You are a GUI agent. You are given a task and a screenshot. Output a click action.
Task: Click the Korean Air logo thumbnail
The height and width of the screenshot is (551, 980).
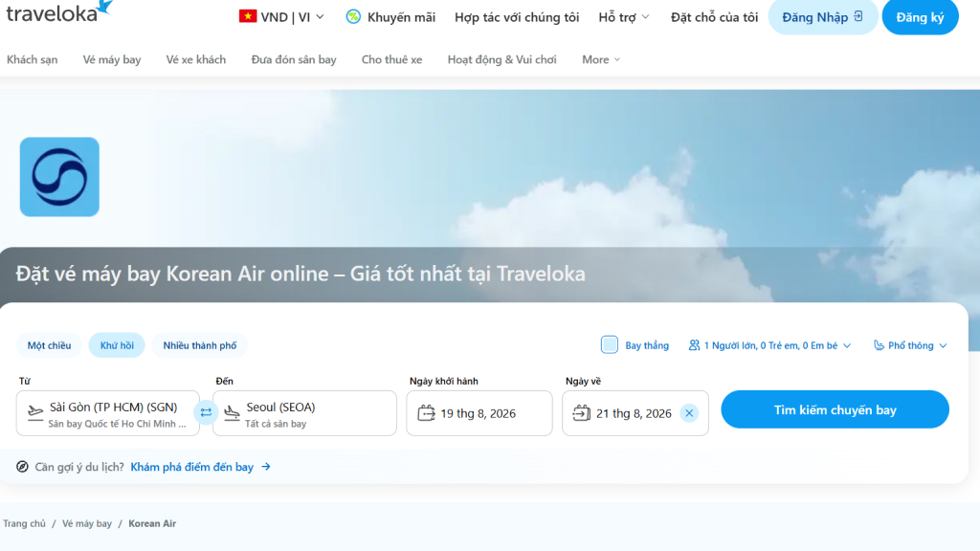59,177
